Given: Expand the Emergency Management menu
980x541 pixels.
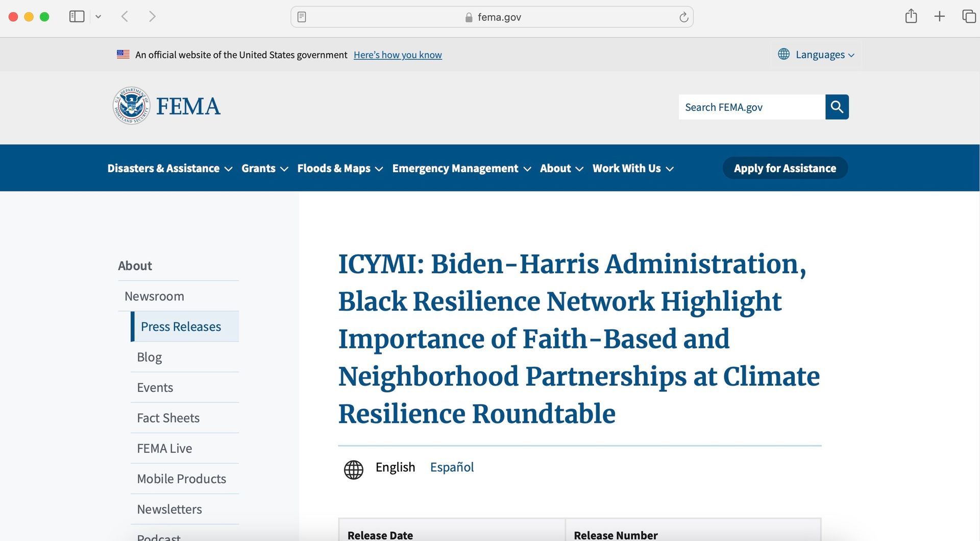Looking at the screenshot, I should [461, 169].
